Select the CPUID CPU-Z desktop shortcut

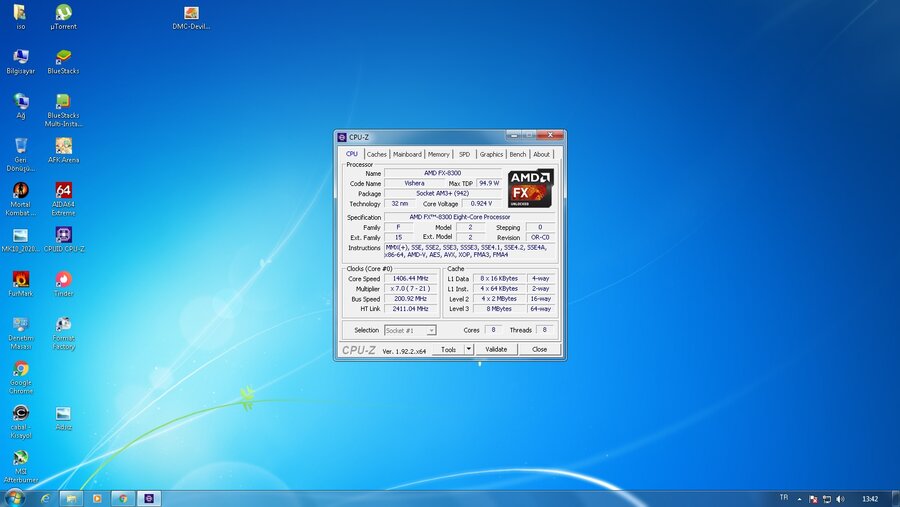(x=64, y=239)
